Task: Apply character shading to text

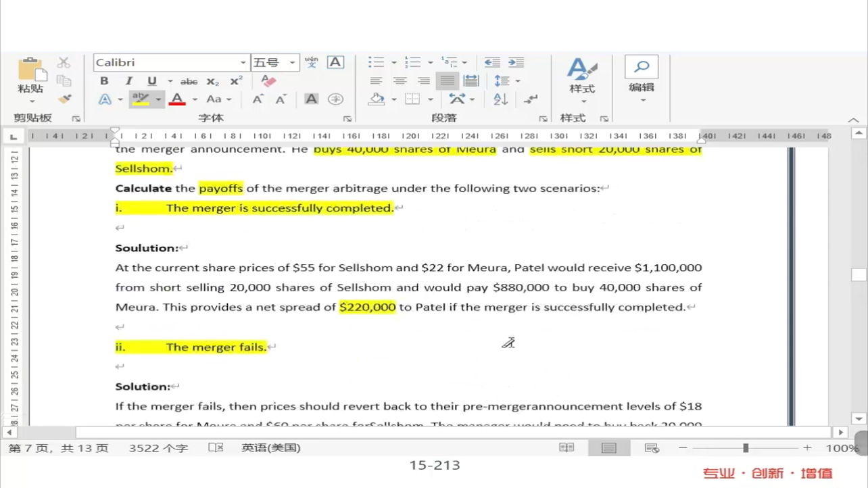Action: point(311,99)
